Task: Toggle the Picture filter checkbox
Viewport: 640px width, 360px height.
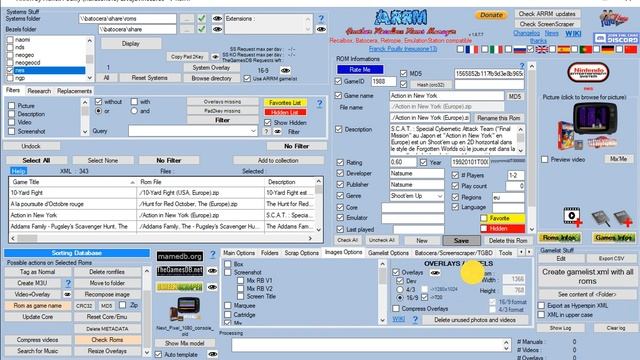Action: click(11, 105)
